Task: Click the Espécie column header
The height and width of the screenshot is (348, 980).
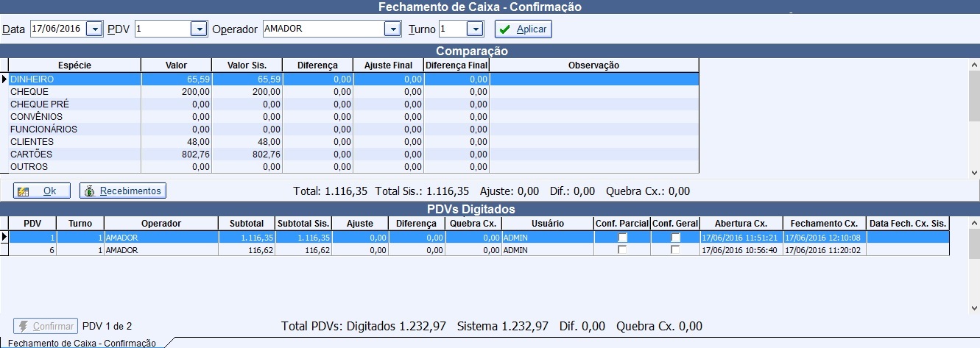Action: [x=74, y=65]
